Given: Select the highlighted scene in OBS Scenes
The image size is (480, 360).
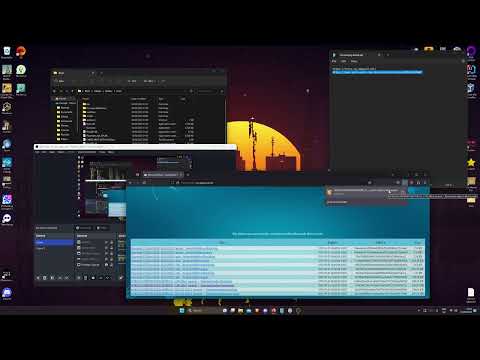Looking at the screenshot, I should (x=54, y=242).
